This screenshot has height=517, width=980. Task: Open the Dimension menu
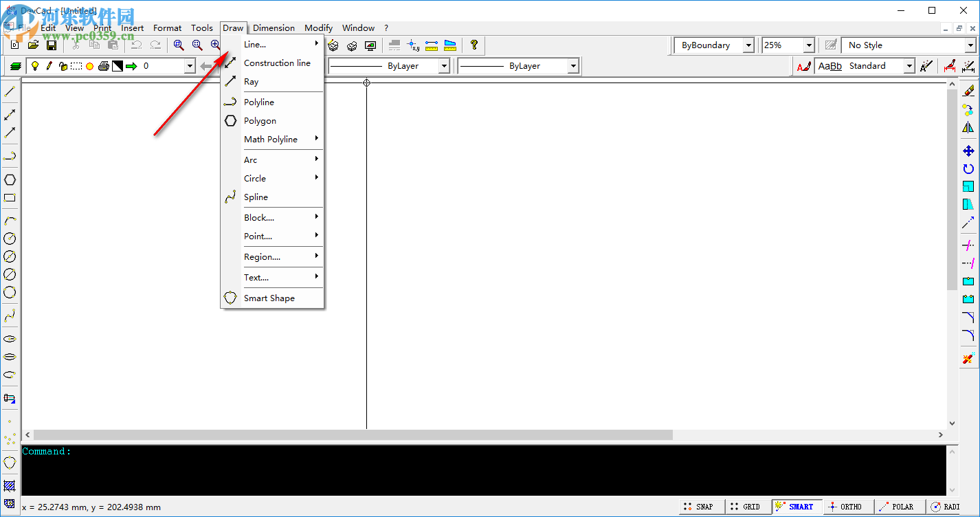tap(274, 28)
